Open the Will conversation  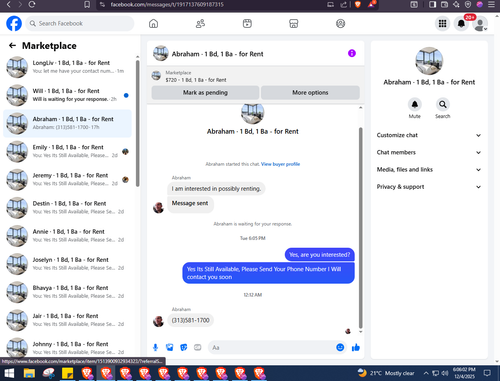67,95
